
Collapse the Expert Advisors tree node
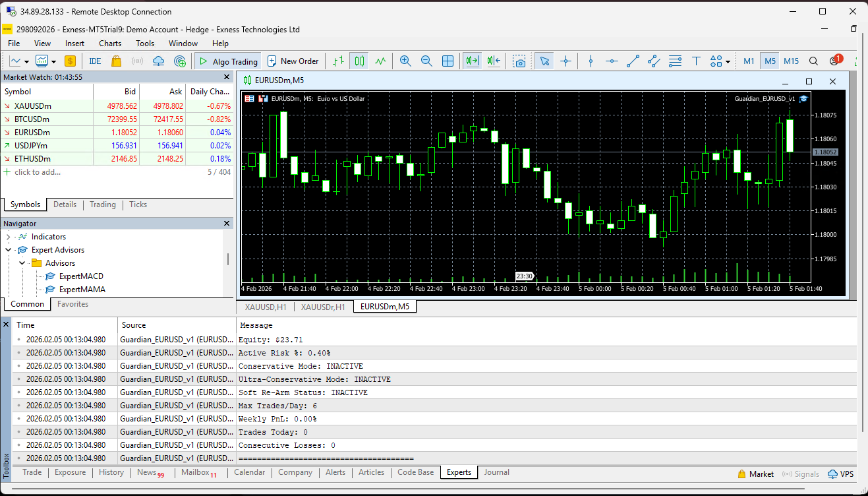click(9, 250)
